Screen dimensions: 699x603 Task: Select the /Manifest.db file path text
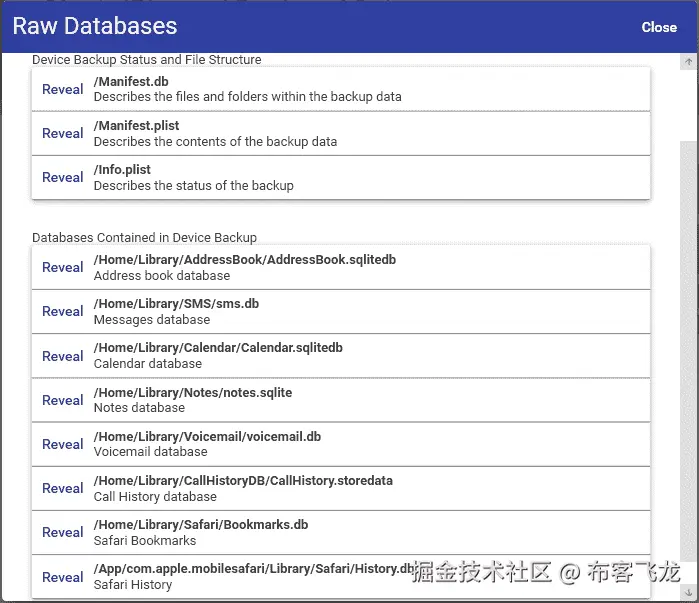pos(131,82)
